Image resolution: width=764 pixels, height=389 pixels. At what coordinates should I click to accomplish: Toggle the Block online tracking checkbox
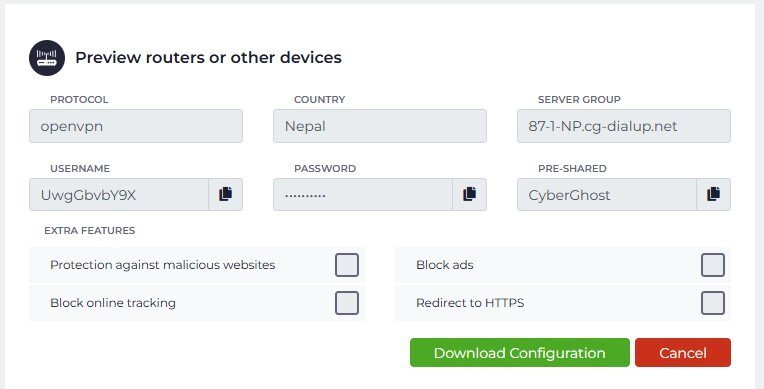pos(347,303)
